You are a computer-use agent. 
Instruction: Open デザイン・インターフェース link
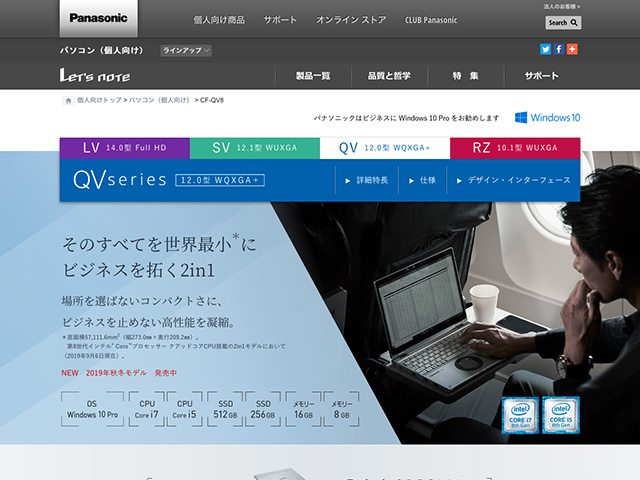coord(514,180)
